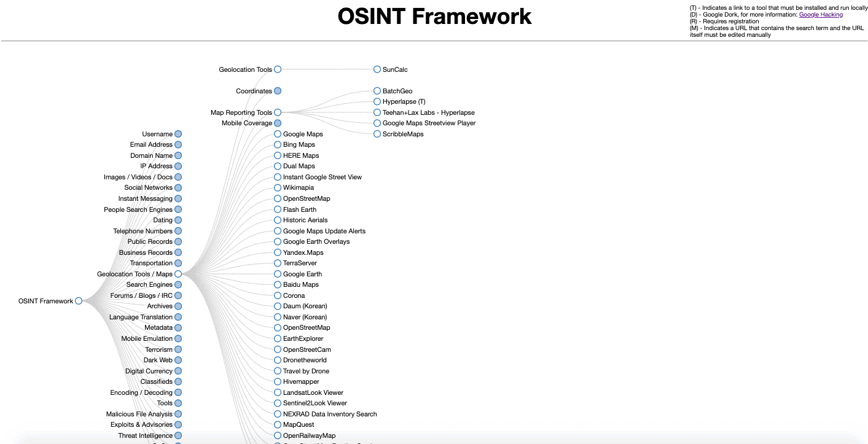Click the HERE Maps node circle

tap(278, 155)
